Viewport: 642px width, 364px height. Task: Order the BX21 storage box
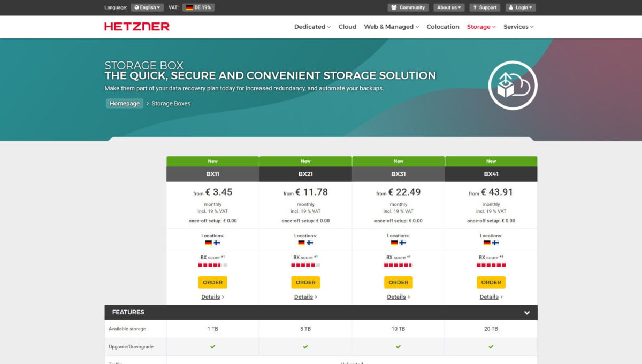point(305,282)
